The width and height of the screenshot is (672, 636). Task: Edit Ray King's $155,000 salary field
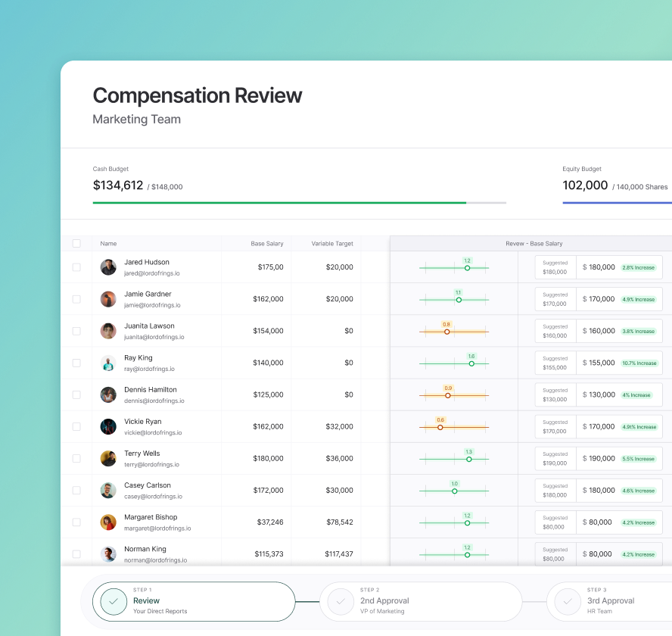[619, 363]
